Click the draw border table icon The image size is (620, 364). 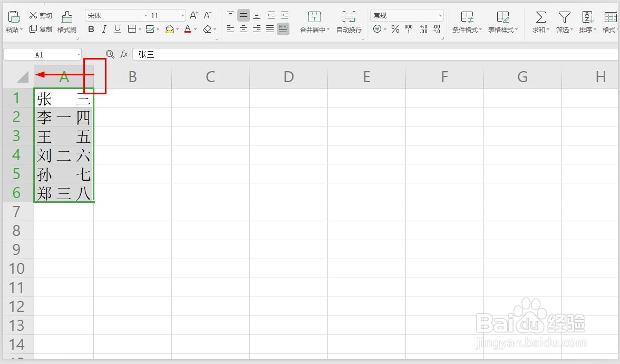pos(150,29)
